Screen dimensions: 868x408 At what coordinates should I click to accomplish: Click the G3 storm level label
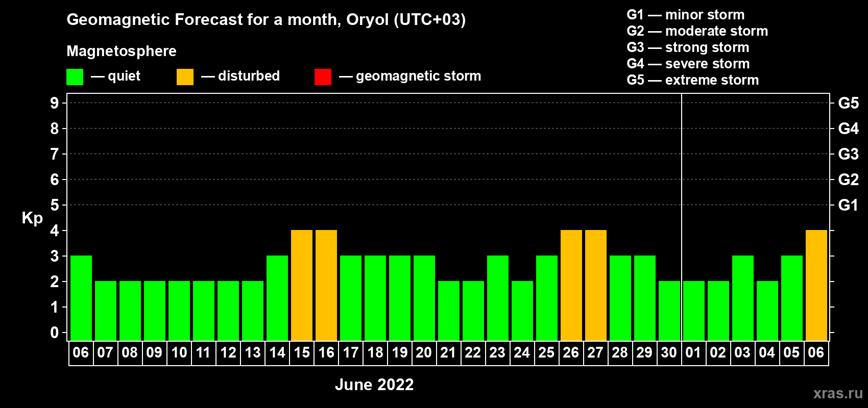[x=848, y=154]
